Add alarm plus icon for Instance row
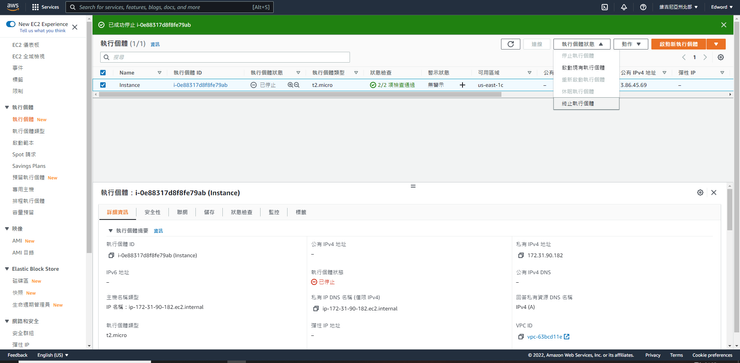Screen dimensions: 740x363 462,85
